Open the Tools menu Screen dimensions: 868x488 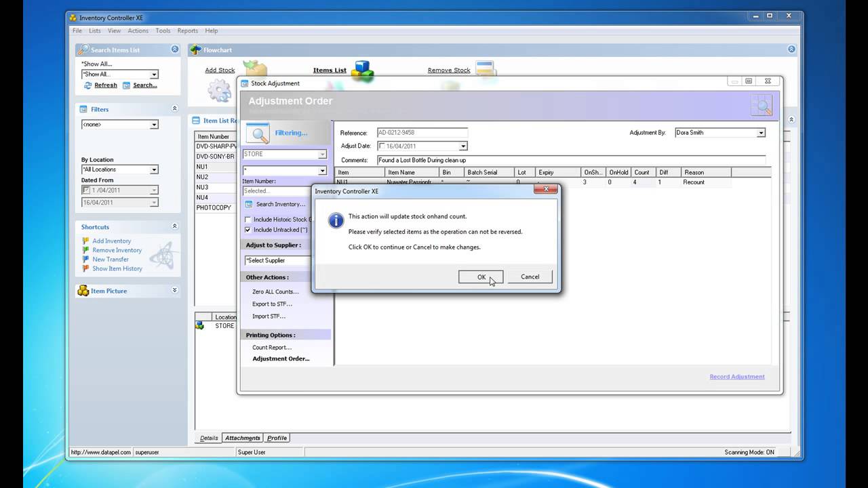click(x=163, y=30)
